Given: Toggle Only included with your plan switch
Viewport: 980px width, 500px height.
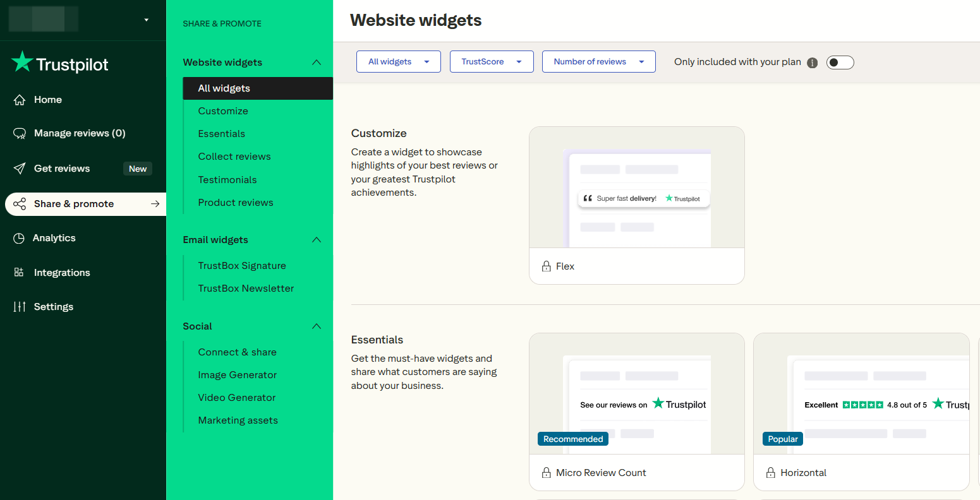Looking at the screenshot, I should click(x=840, y=62).
